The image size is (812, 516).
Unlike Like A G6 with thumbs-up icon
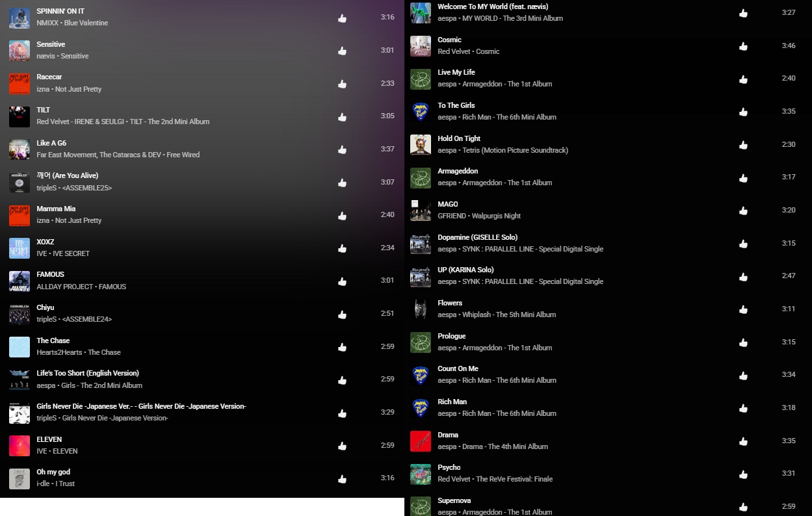[342, 149]
